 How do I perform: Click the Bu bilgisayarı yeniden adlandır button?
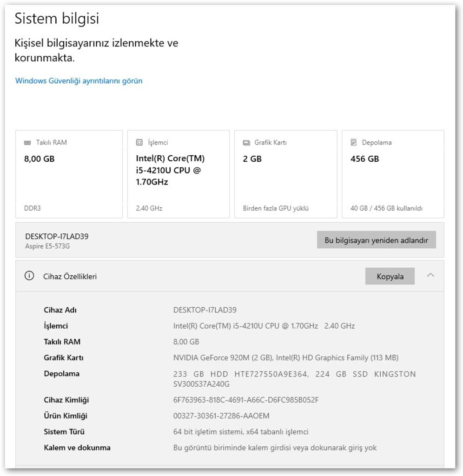376,240
